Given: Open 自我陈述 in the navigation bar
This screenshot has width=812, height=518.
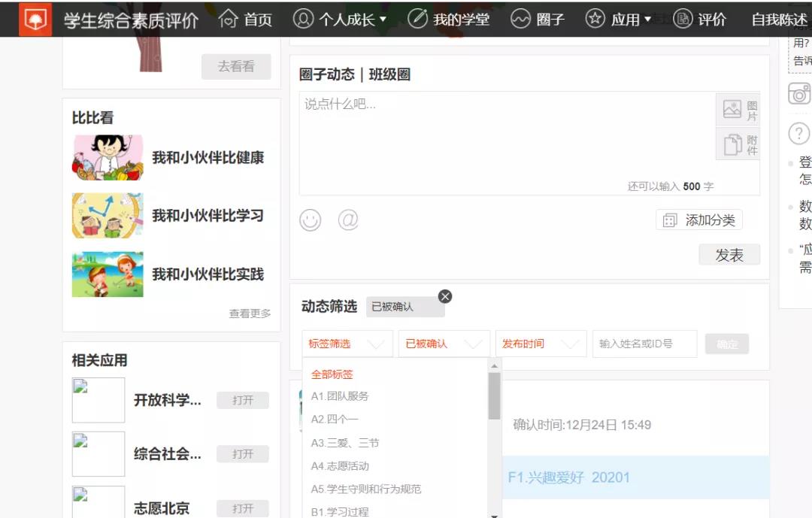Looking at the screenshot, I should click(x=780, y=20).
